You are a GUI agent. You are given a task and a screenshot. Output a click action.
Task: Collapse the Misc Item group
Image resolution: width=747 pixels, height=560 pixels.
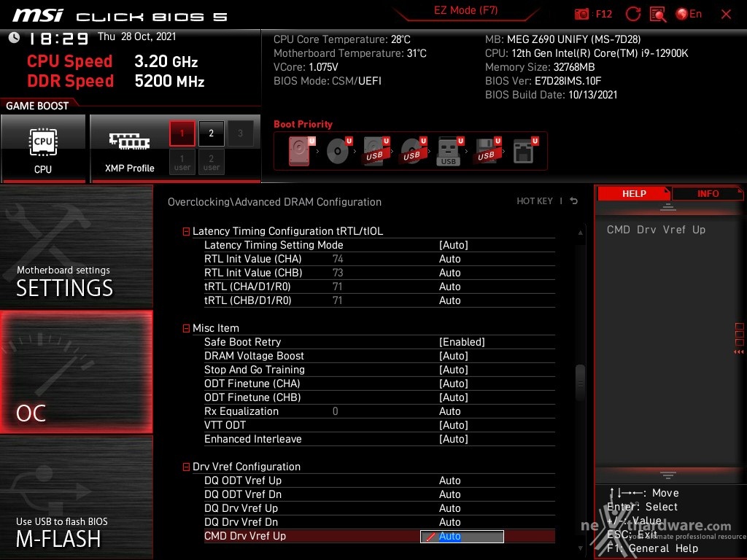pyautogui.click(x=186, y=329)
